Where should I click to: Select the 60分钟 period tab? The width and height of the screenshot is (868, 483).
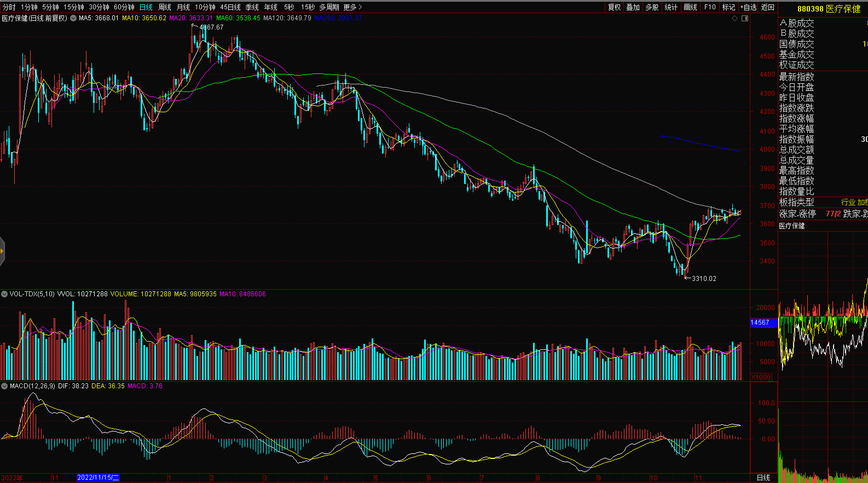124,7
